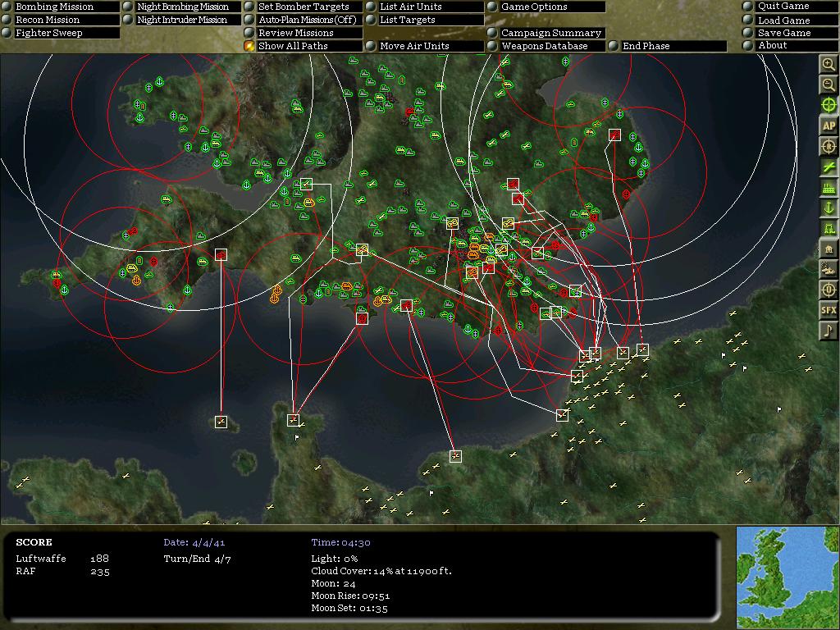
Task: Click the SCORE heading
Action: click(x=34, y=542)
